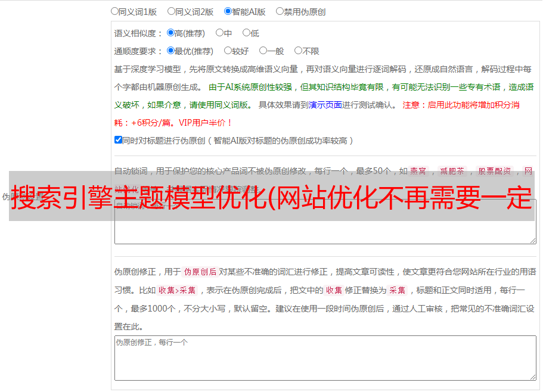
Task: Click the red 注意 points warning text
Action: point(317,114)
